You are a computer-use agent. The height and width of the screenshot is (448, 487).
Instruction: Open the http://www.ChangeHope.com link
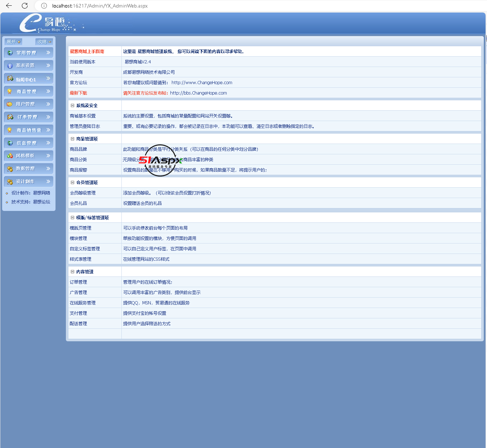(202, 83)
